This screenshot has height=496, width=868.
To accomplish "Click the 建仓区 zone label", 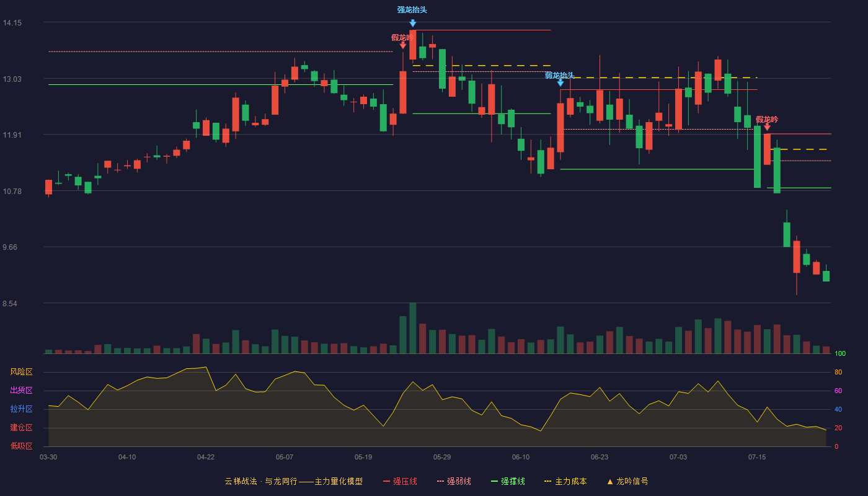I will 21,428.
